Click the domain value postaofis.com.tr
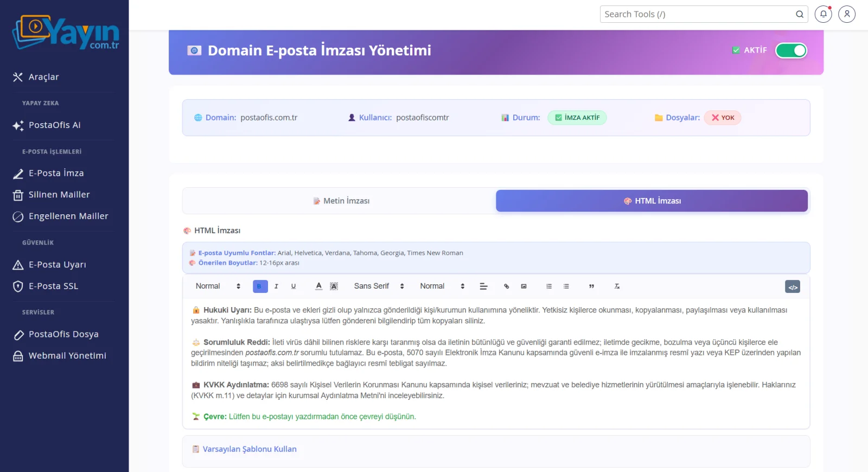868x472 pixels. (269, 118)
